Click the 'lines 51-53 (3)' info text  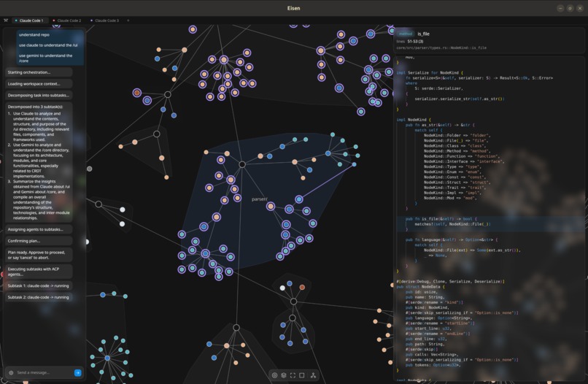pyautogui.click(x=410, y=42)
